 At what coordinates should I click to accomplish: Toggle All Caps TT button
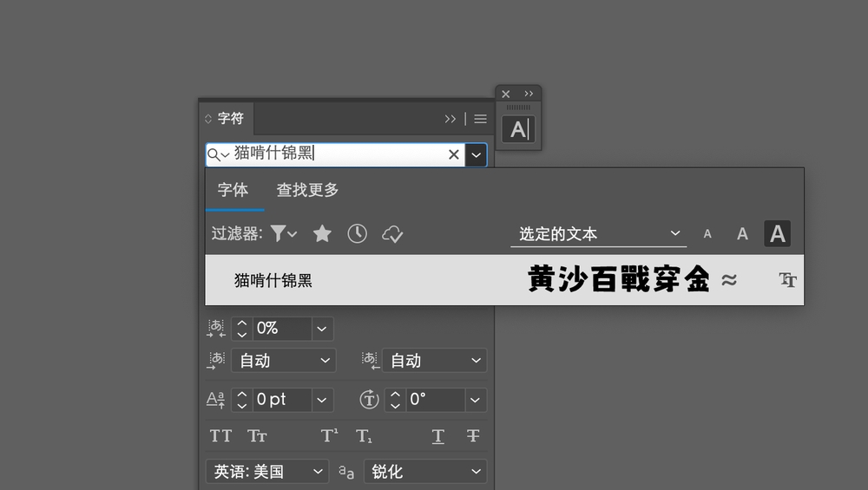220,436
